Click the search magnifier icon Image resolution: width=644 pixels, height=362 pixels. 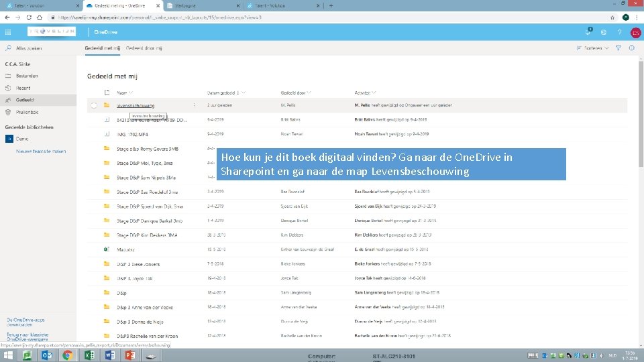pyautogui.click(x=8, y=48)
